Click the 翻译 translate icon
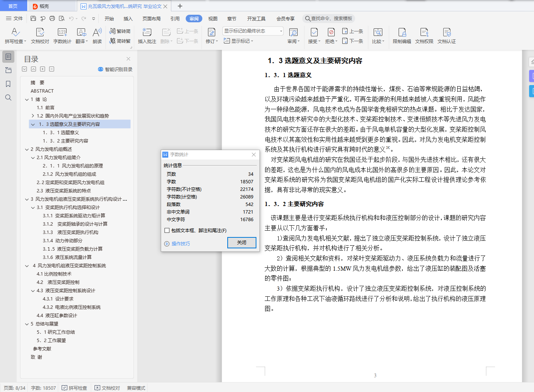The image size is (534, 392). 81,32
